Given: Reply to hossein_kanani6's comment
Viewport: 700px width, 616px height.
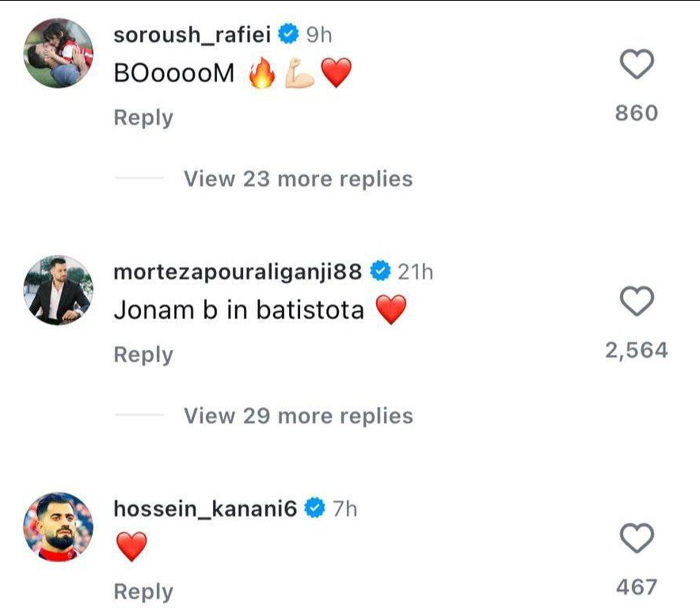Looking at the screenshot, I should pos(143,591).
